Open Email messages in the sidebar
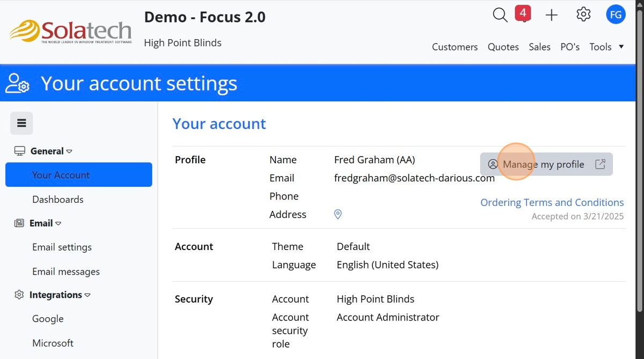Screen dimensions: 644x359 (66, 272)
